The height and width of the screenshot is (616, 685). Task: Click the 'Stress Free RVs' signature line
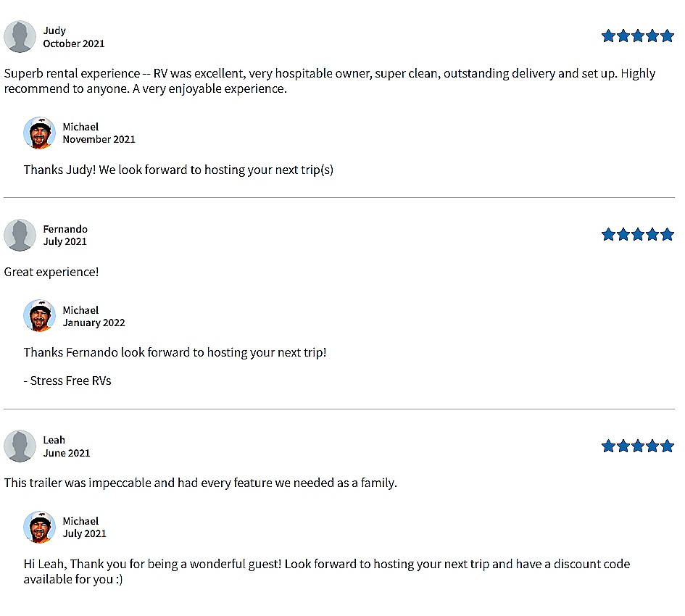coord(67,381)
